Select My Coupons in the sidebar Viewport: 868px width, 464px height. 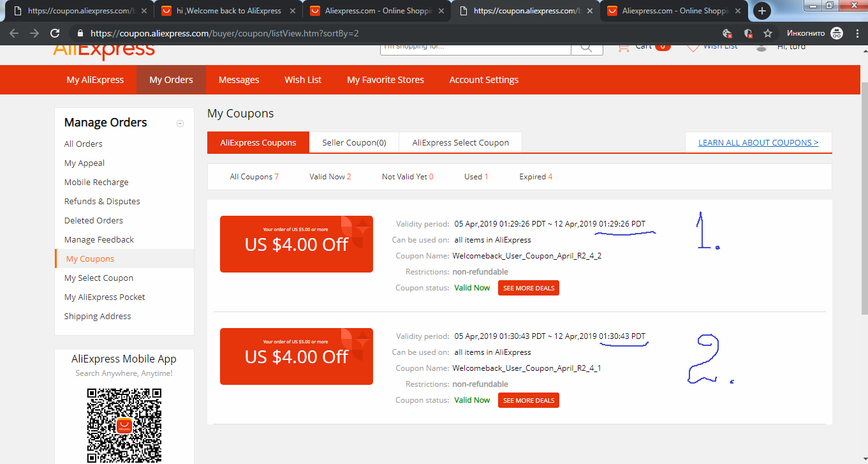(91, 258)
